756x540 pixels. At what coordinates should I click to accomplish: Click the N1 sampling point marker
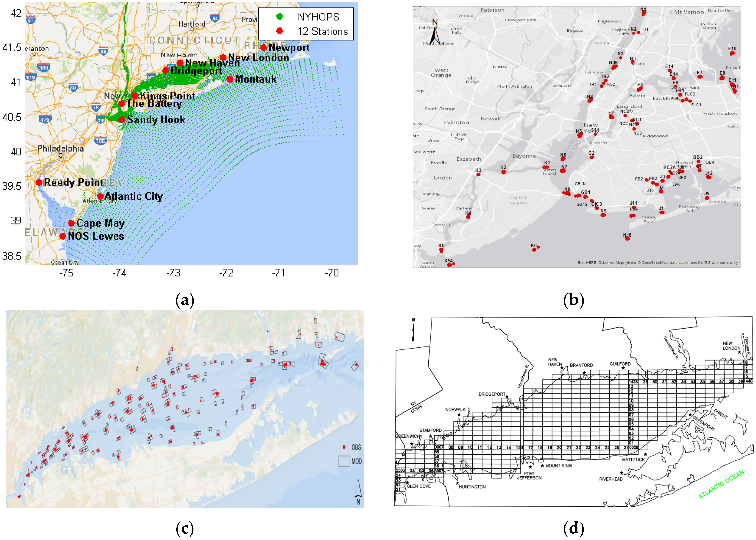coord(644,13)
